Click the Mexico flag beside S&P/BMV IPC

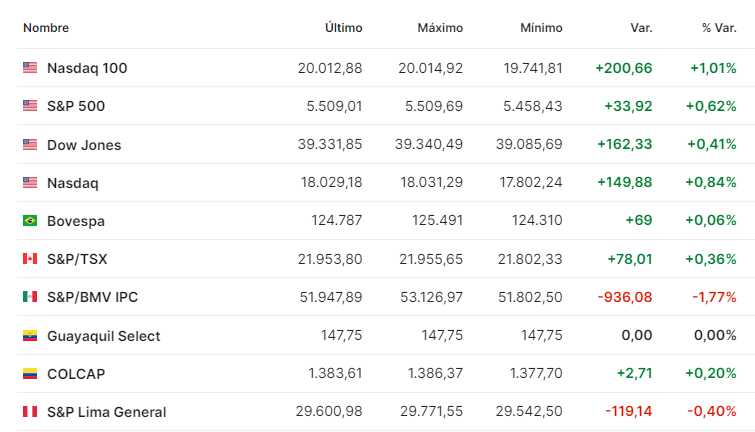pyautogui.click(x=30, y=297)
